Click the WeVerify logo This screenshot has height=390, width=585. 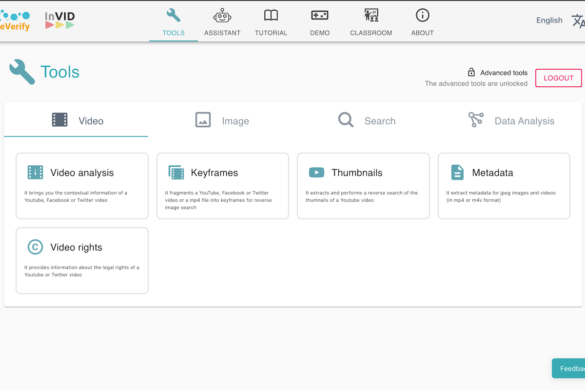tap(15, 21)
